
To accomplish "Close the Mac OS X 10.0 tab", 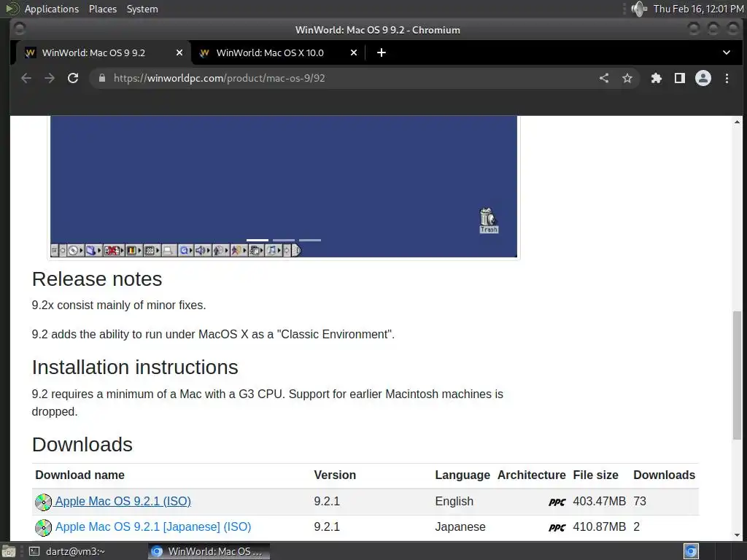I will click(354, 52).
